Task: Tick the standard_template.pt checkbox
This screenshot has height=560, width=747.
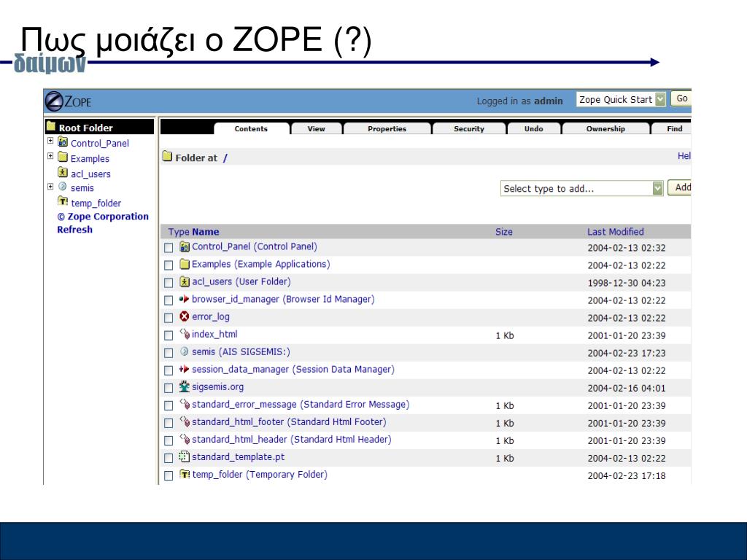Action: [x=169, y=458]
